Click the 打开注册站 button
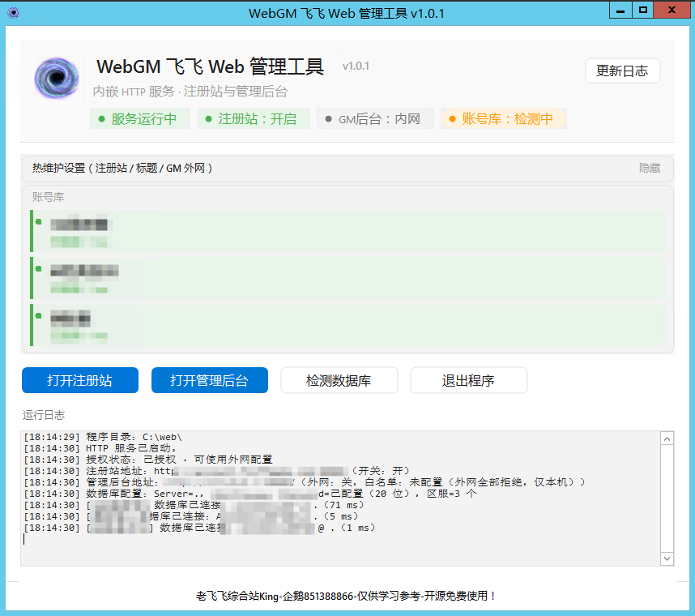The image size is (695, 616). pyautogui.click(x=80, y=380)
